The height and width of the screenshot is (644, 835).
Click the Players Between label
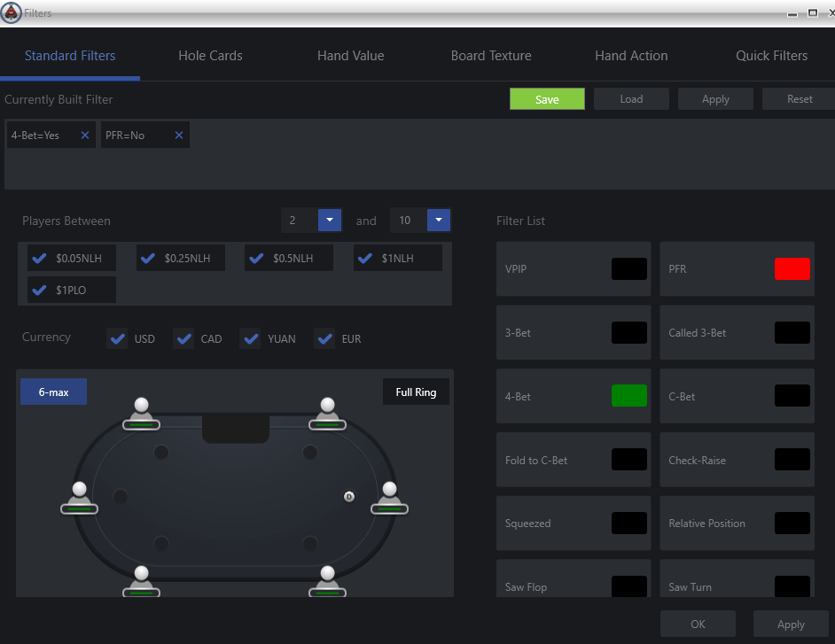pos(66,221)
